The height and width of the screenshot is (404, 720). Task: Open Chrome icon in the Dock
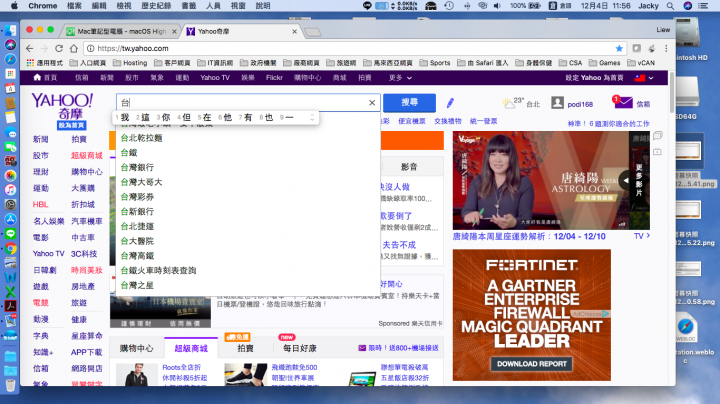10,248
